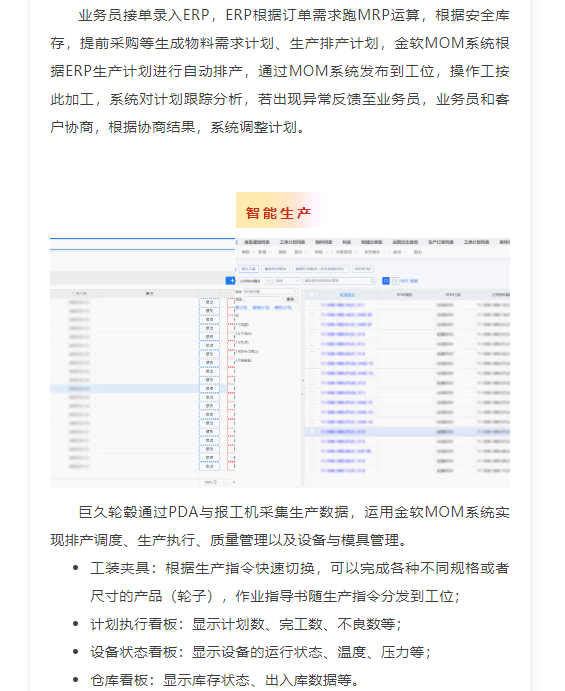Open the BOM分组 dropdown in the left panel
Image resolution: width=565 pixels, height=691 pixels.
(271, 291)
